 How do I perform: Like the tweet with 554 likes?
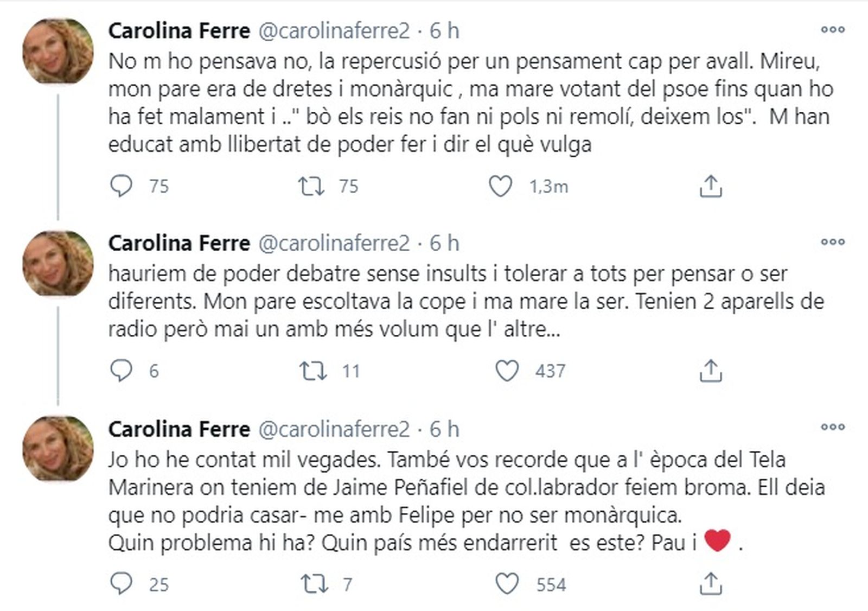click(x=507, y=584)
